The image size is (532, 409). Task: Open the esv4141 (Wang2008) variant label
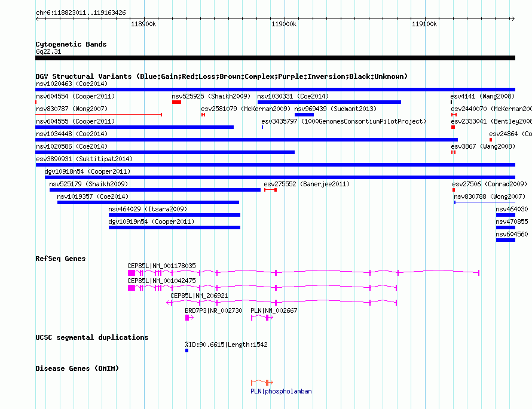pyautogui.click(x=482, y=96)
